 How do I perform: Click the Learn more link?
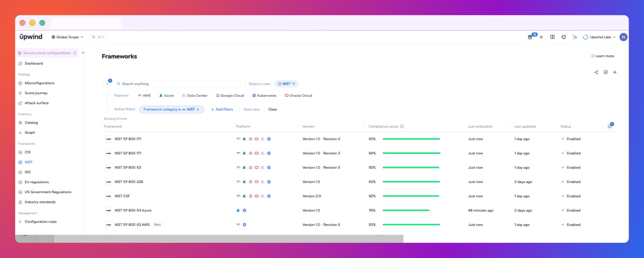[x=602, y=56]
